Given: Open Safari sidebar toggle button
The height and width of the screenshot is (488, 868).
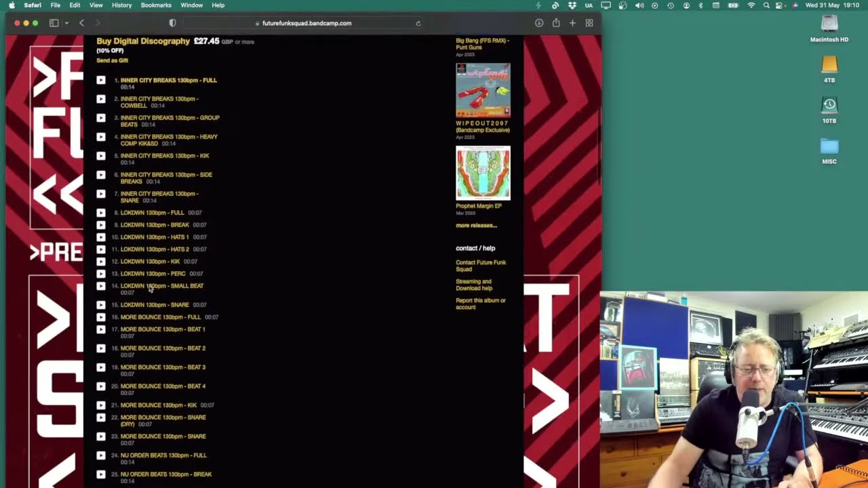Looking at the screenshot, I should (54, 23).
